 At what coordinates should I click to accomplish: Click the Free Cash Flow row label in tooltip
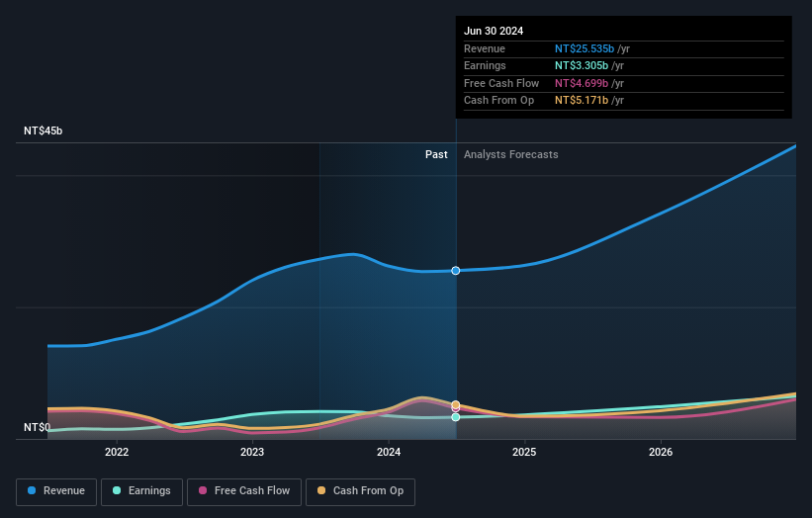501,83
